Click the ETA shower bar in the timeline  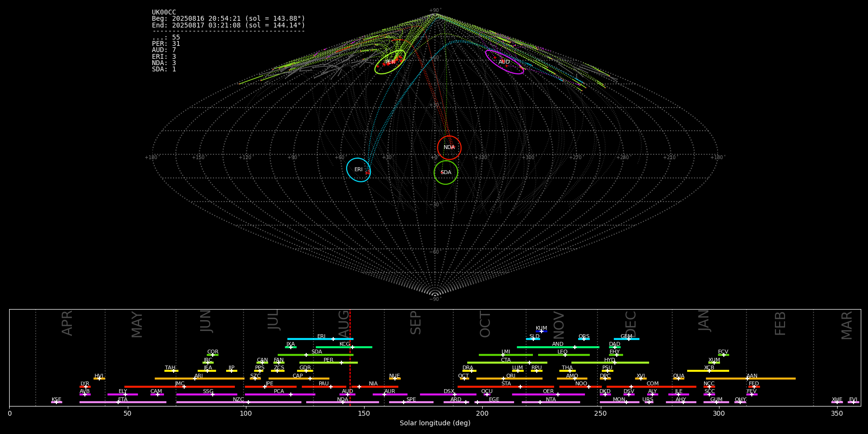(x=123, y=402)
